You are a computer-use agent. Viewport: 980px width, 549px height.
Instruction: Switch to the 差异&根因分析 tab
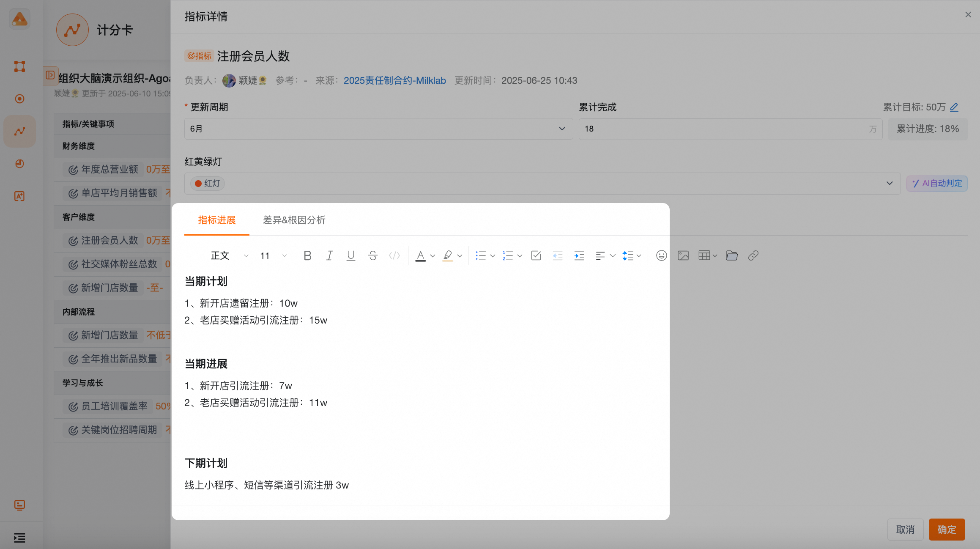pyautogui.click(x=294, y=220)
